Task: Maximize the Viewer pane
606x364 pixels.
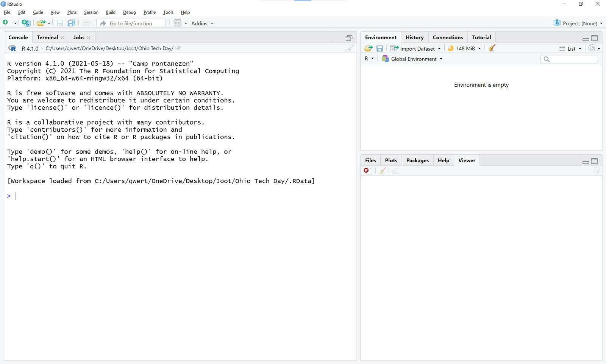Action: tap(595, 161)
